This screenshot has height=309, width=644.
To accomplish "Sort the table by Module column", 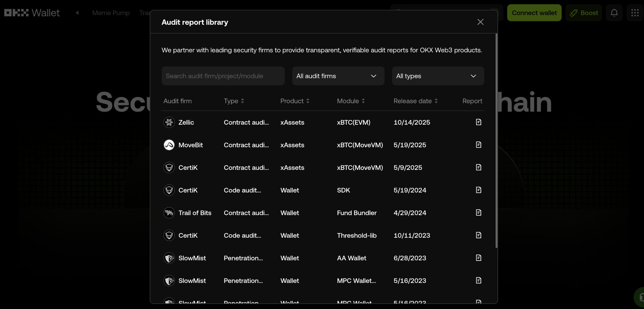I will click(351, 101).
